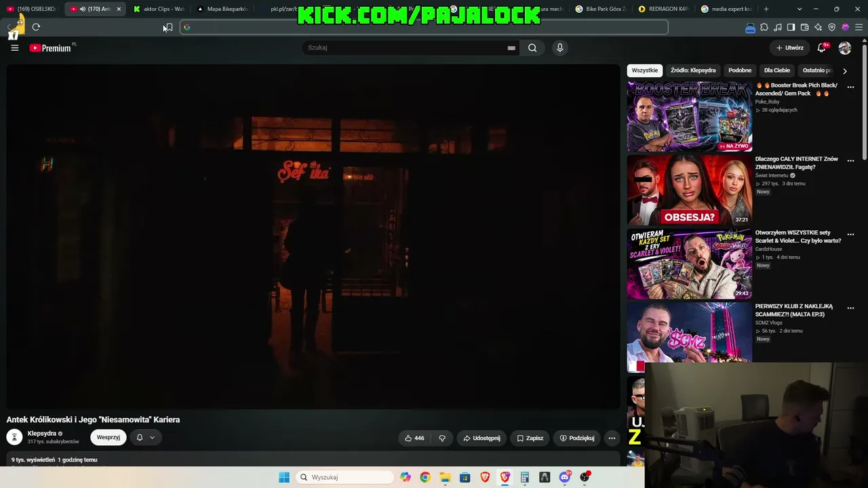This screenshot has height=488, width=868.
Task: Open the on-screen keyboard in search box
Action: click(511, 48)
